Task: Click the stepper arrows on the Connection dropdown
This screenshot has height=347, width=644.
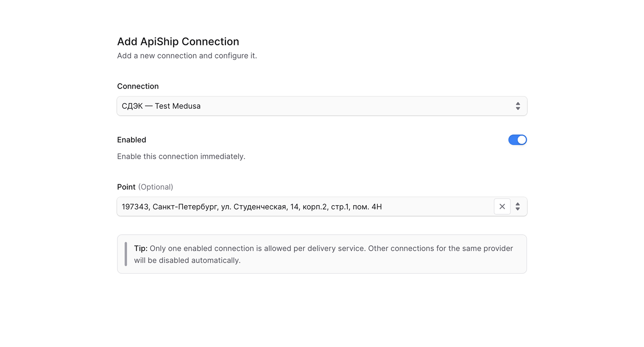Action: click(518, 106)
